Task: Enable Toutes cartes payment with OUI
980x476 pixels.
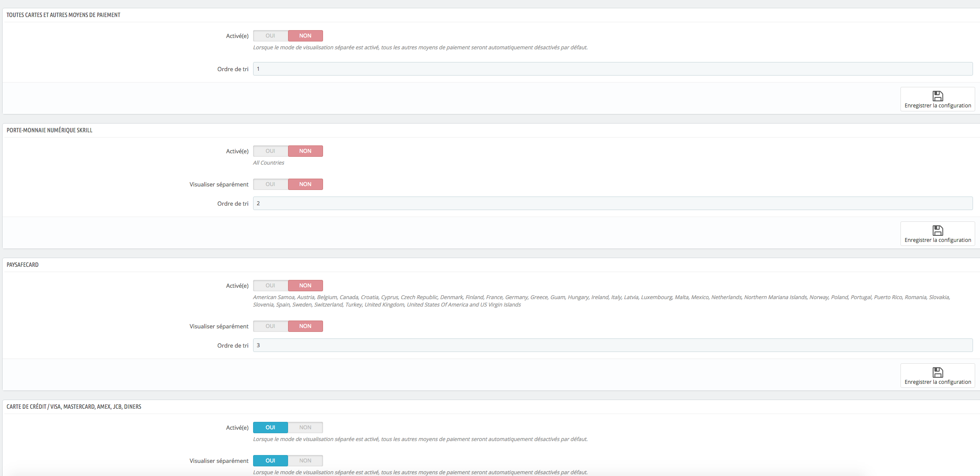Action: 271,36
